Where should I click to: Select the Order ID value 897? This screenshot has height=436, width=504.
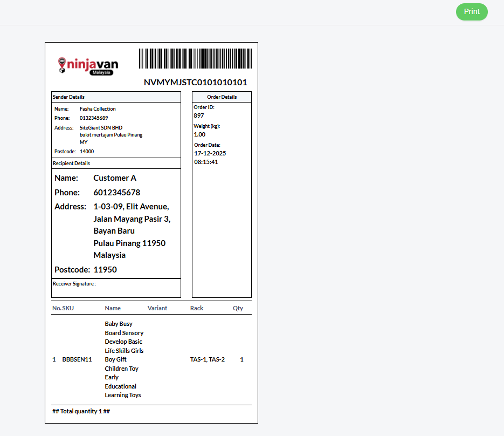(x=199, y=115)
